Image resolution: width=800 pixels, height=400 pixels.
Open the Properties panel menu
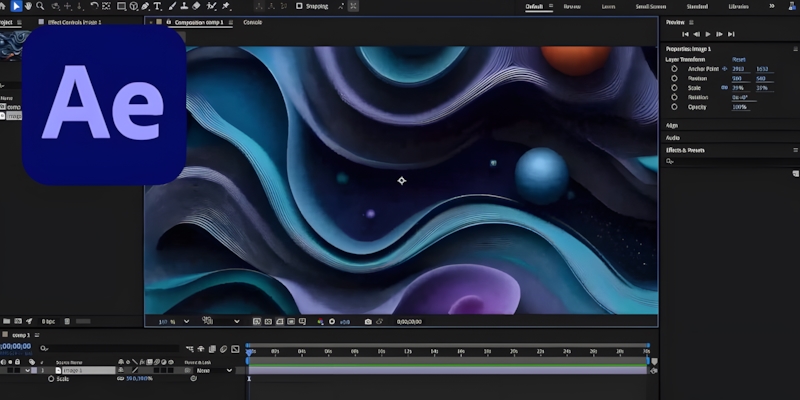(x=795, y=49)
